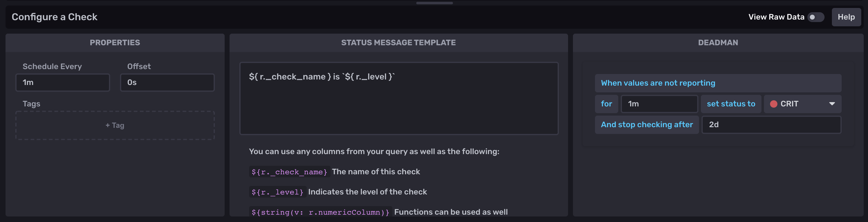Click the Schedule Every label
Viewport: 868px width, 222px height.
(x=52, y=66)
